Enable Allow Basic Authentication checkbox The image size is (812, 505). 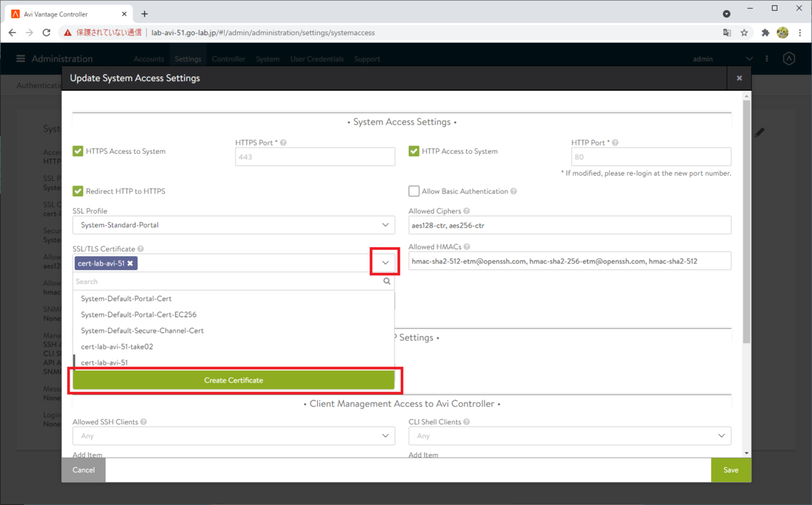pyautogui.click(x=414, y=191)
